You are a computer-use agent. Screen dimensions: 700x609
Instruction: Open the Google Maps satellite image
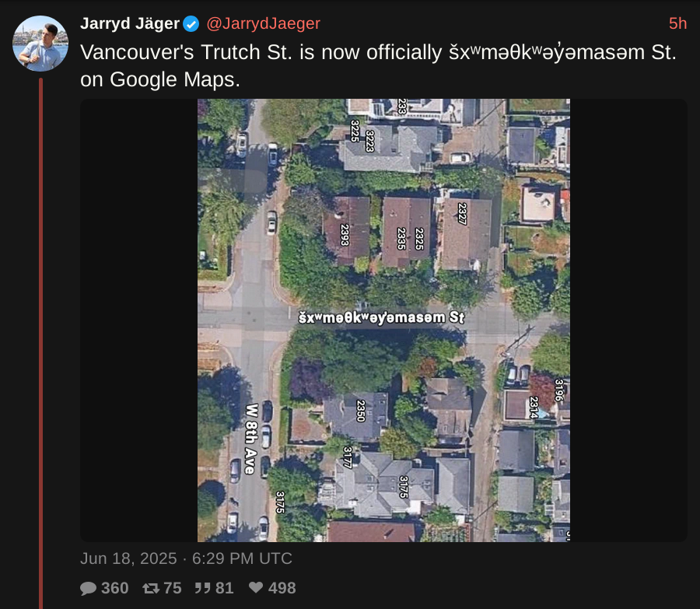[383, 320]
